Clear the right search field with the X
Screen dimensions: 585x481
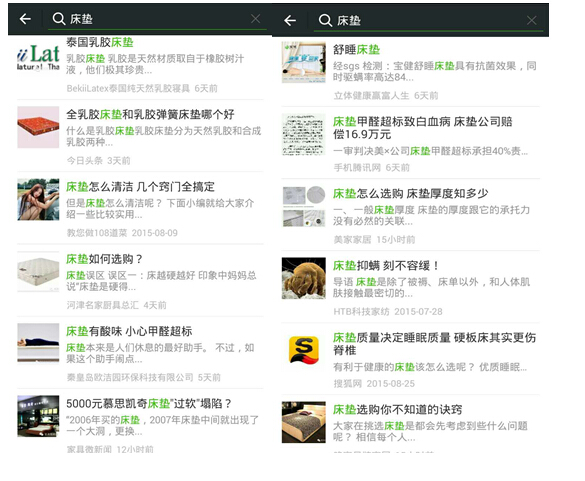pyautogui.click(x=532, y=20)
